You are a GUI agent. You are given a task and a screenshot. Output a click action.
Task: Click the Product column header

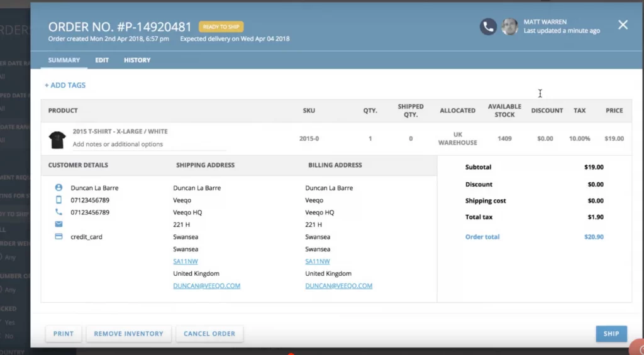click(63, 111)
